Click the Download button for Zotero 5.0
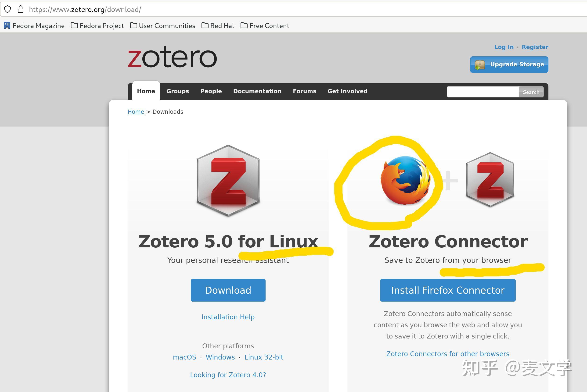 click(228, 290)
